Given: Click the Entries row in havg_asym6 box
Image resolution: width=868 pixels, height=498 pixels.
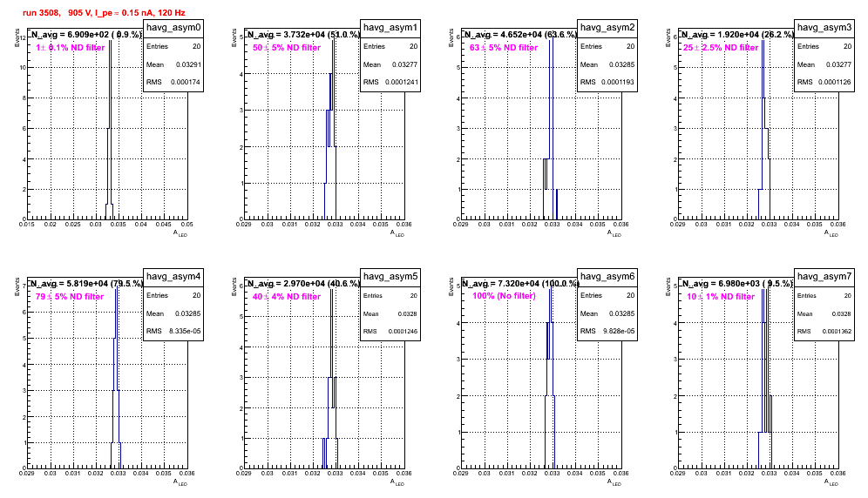Looking at the screenshot, I should tap(607, 295).
